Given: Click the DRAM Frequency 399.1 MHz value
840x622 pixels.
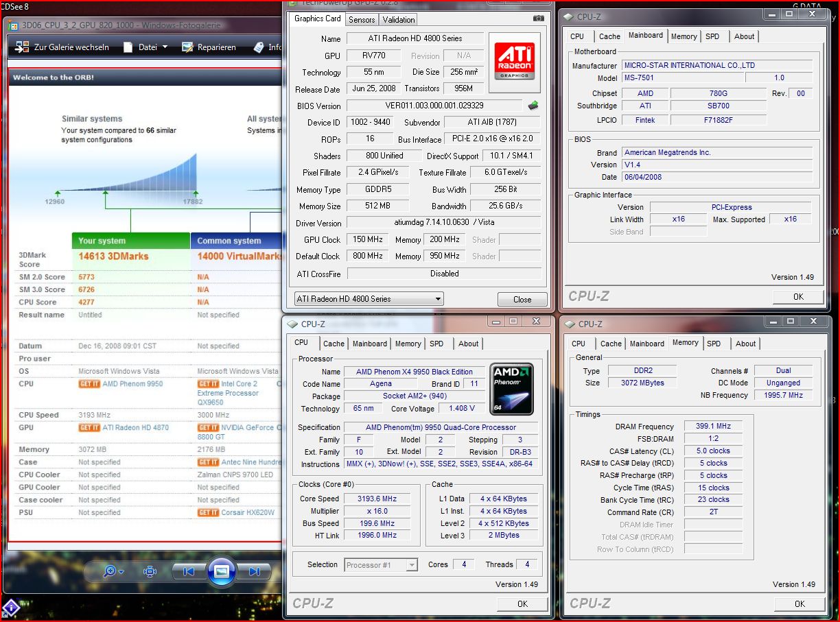Looking at the screenshot, I should click(x=713, y=427).
